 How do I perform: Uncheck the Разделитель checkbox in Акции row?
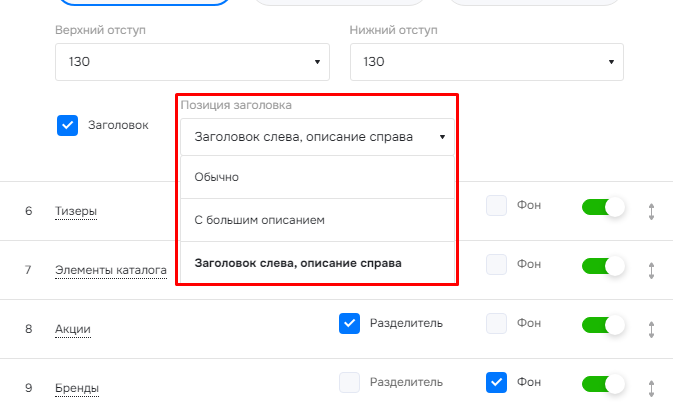(349, 323)
